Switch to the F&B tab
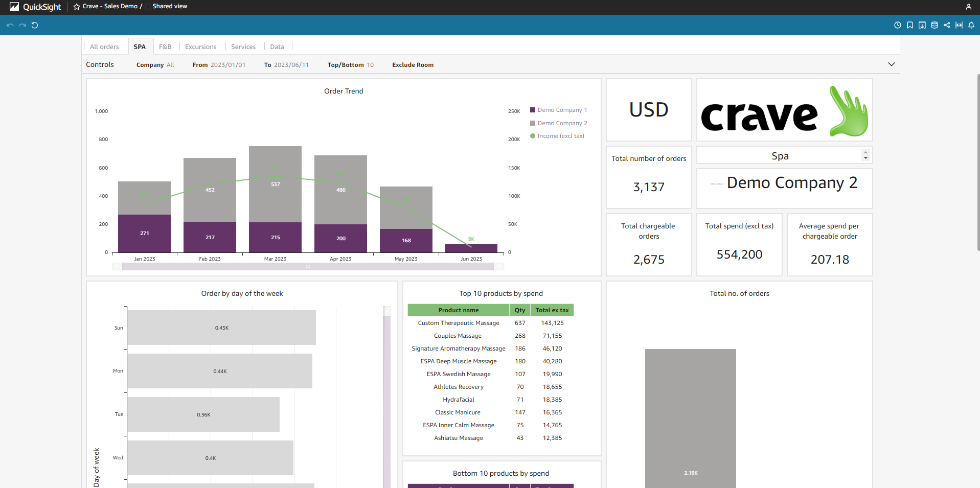The height and width of the screenshot is (488, 980). coord(165,47)
